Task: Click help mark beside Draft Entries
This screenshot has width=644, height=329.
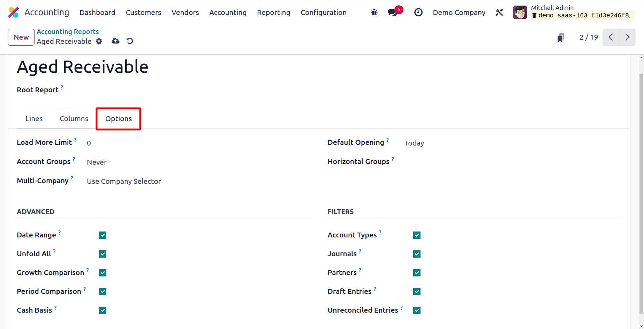Action: [x=375, y=289]
